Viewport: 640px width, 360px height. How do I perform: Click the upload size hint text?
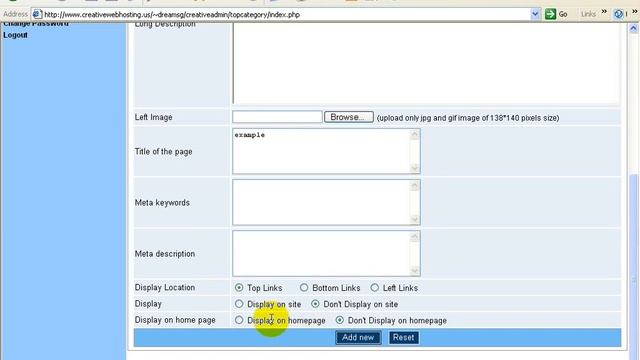[x=468, y=118]
